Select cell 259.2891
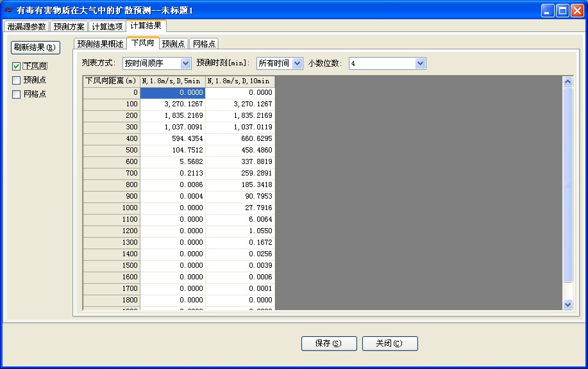The height and width of the screenshot is (369, 588). 240,173
